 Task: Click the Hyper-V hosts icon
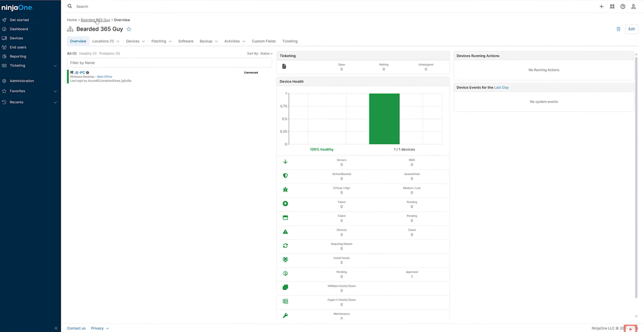285,301
